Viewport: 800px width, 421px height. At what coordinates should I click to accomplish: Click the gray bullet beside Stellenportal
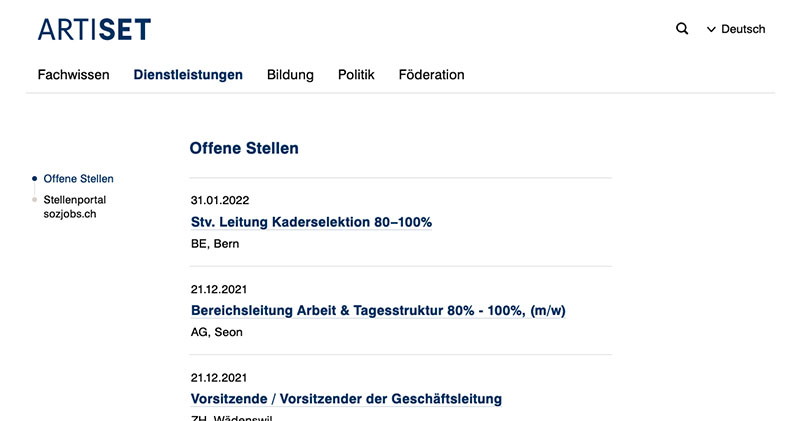35,200
